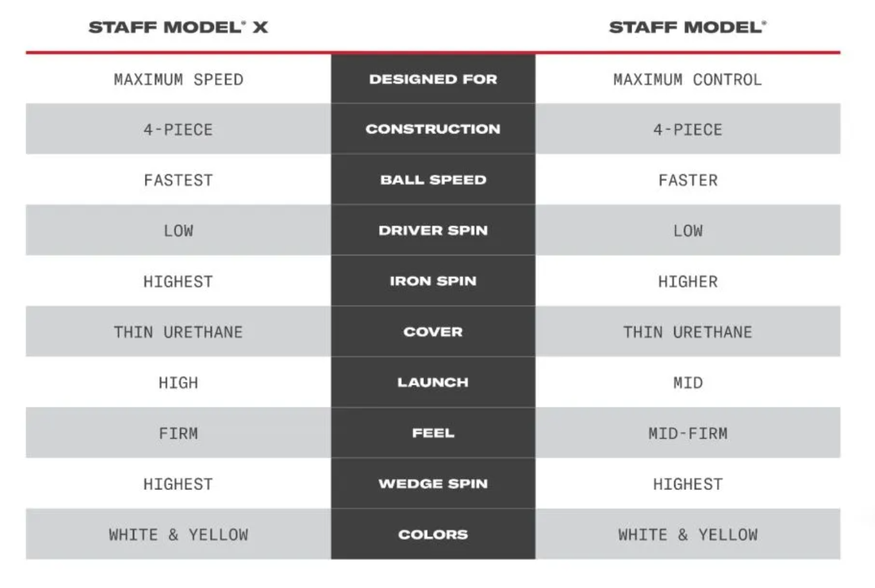Click the Cover row label
This screenshot has width=875, height=588.
coord(433,332)
